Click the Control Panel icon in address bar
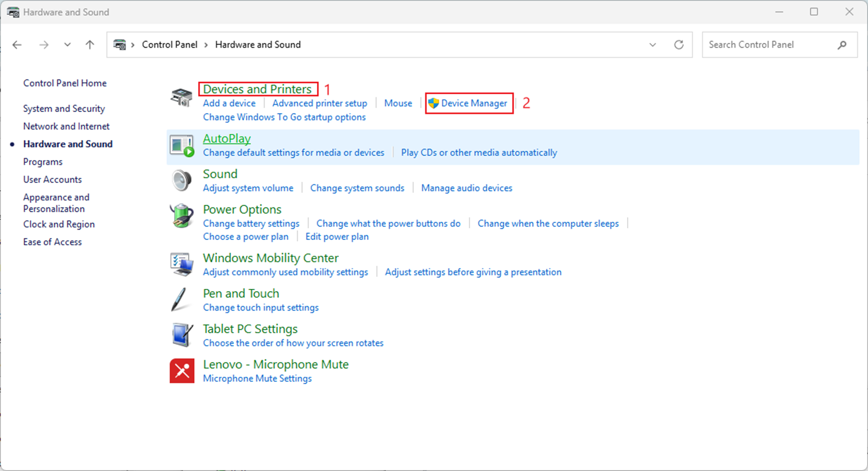This screenshot has height=471, width=868. 119,45
